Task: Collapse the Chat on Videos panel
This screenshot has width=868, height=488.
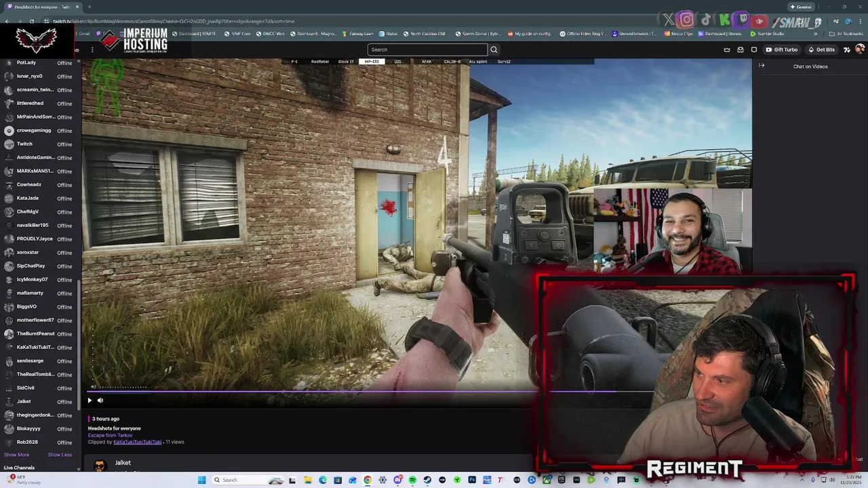Action: point(762,66)
